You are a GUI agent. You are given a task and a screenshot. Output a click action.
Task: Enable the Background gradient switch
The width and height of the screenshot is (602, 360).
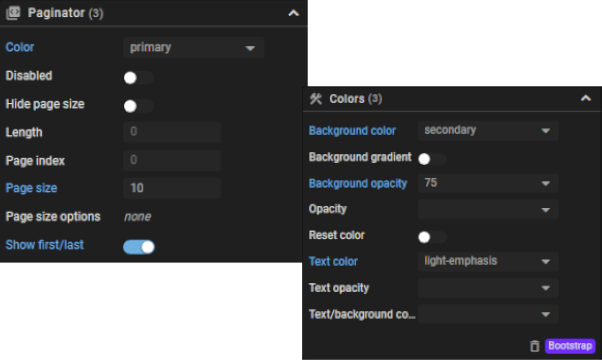[432, 159]
